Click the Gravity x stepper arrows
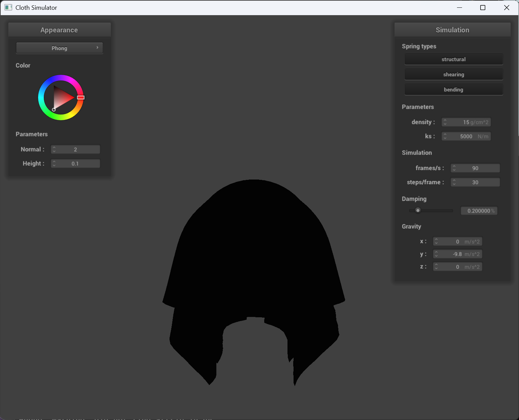 [x=436, y=241]
